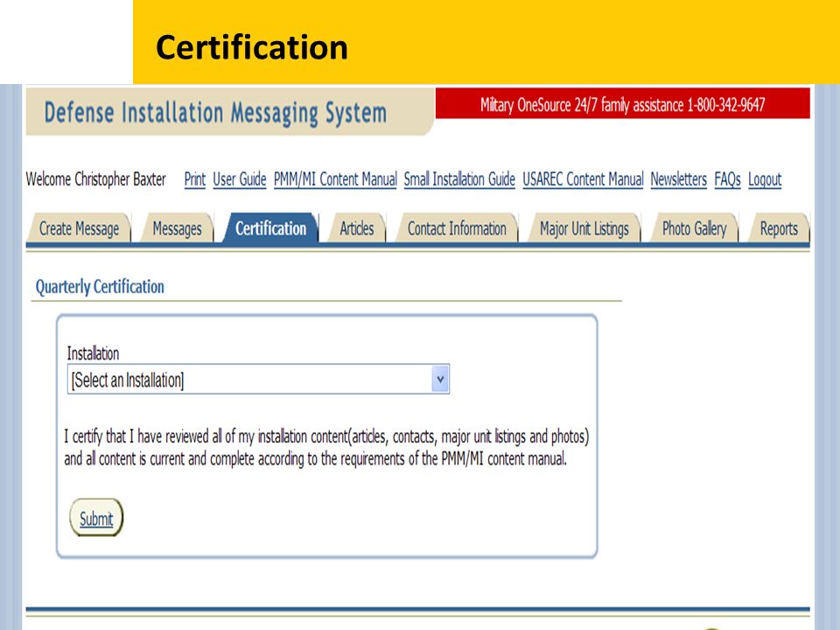Click the Quarterly Certification heading
This screenshot has height=630, width=840.
pos(100,287)
